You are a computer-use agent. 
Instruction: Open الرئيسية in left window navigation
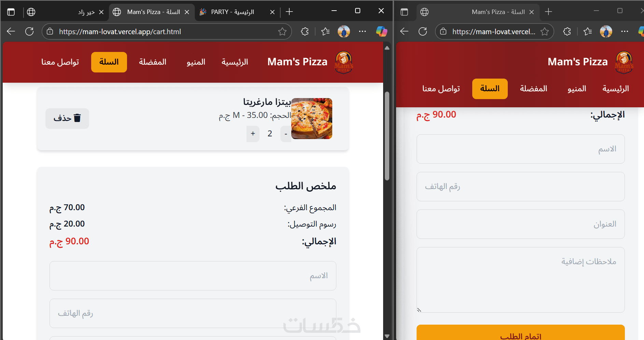pyautogui.click(x=235, y=62)
